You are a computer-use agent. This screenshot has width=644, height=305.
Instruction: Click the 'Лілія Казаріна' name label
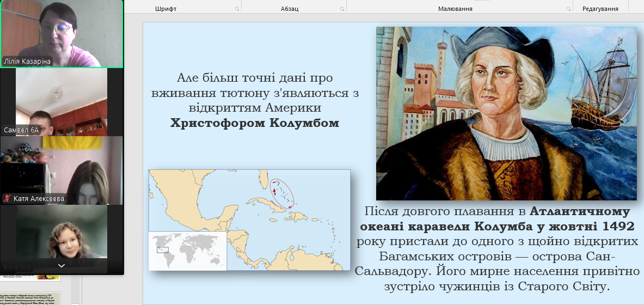pyautogui.click(x=27, y=61)
